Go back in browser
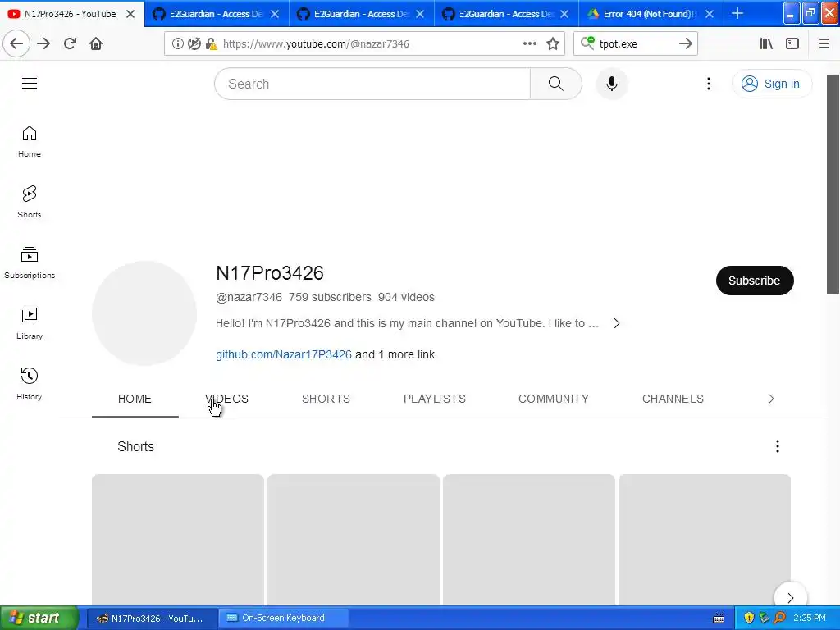Image resolution: width=840 pixels, height=630 pixels. pos(16,43)
